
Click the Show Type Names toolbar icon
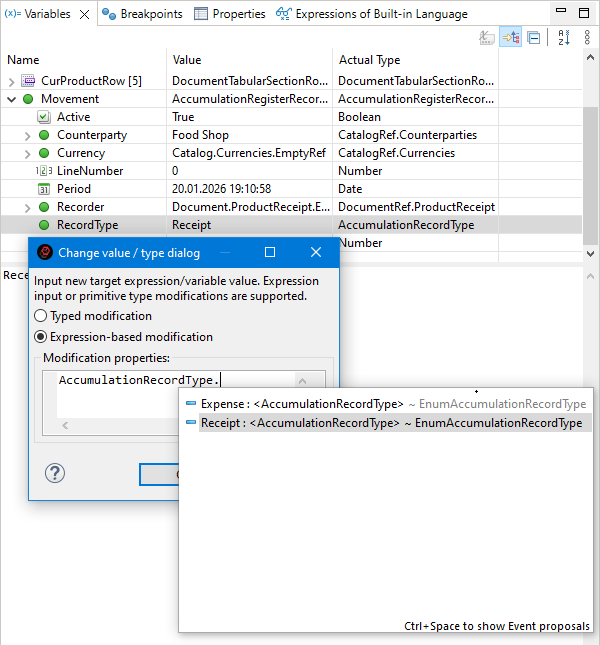click(x=487, y=37)
